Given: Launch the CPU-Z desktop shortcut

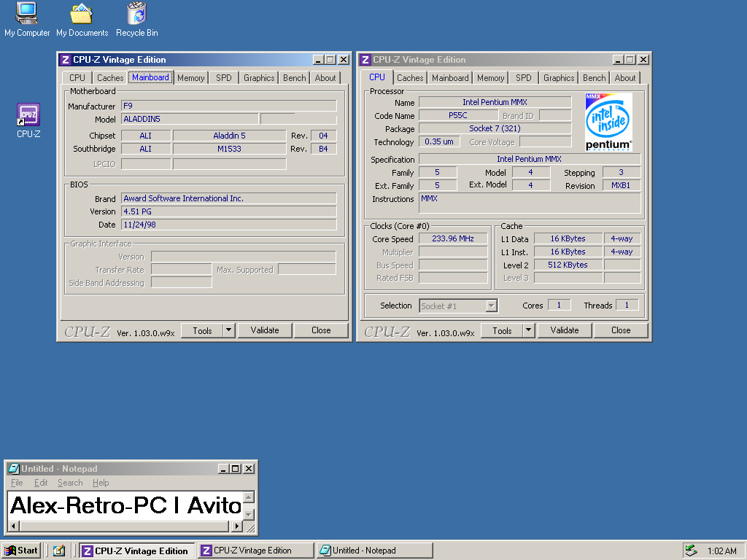Looking at the screenshot, I should (28, 116).
